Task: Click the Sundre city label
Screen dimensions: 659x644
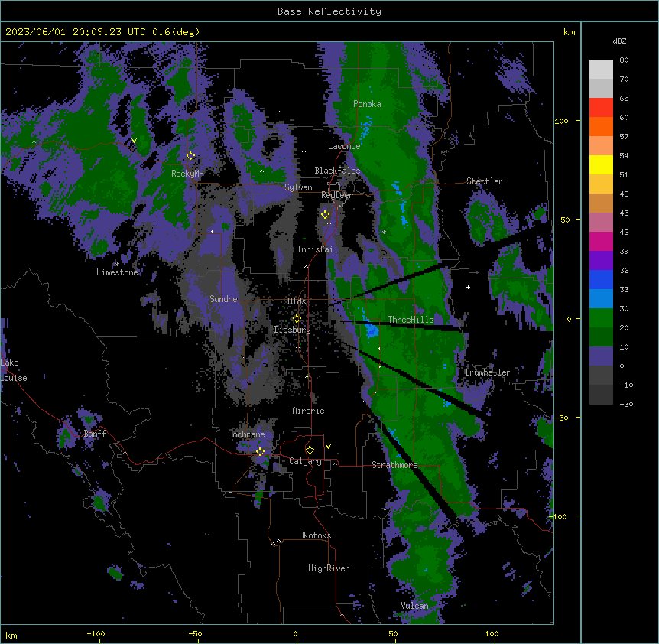Action: 223,299
